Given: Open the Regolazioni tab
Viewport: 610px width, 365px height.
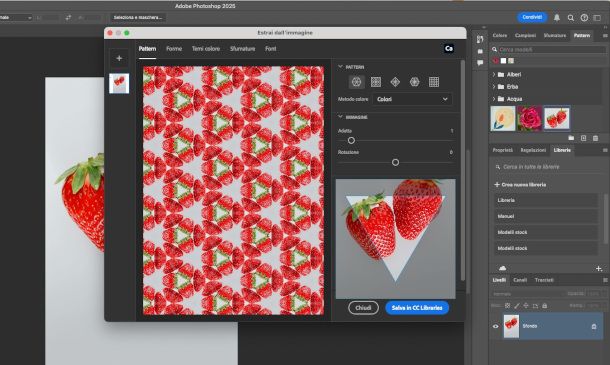Looking at the screenshot, I should tap(533, 150).
